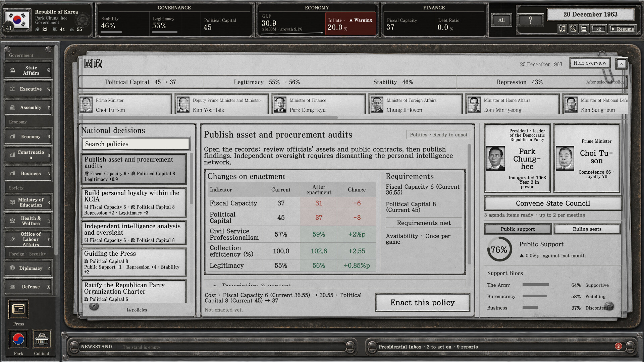Resume the game clock
Viewport: 644px width, 362px height.
tap(623, 29)
